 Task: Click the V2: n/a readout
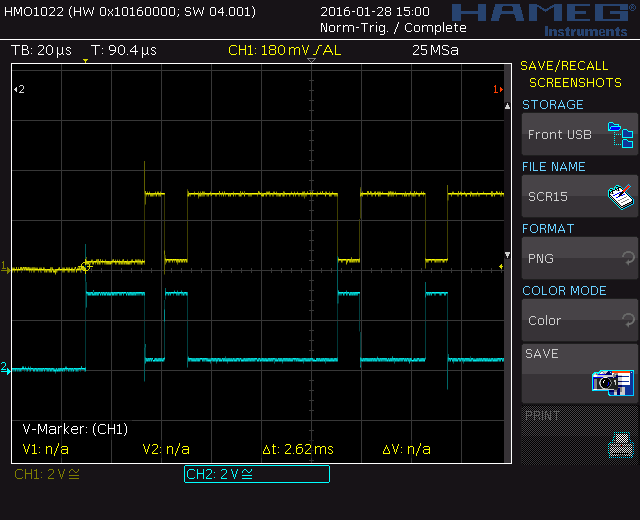click(x=166, y=449)
